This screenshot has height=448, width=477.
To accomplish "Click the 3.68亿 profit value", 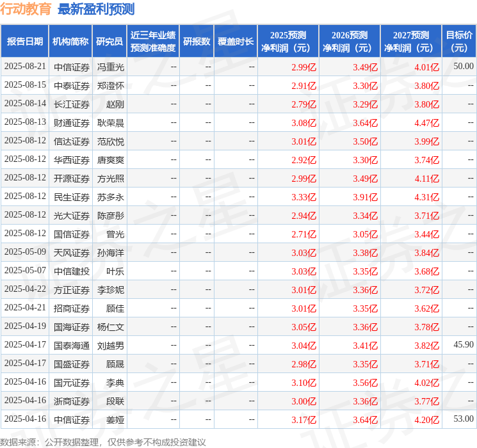I will [427, 271].
